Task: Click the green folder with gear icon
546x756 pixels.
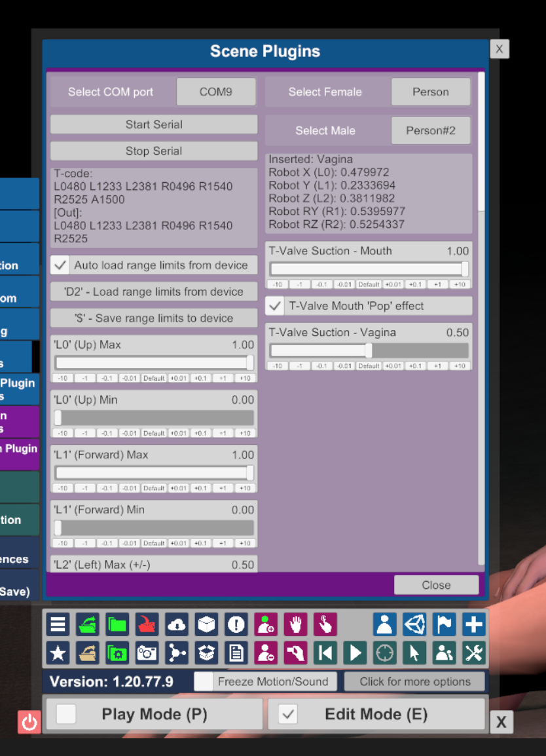Action: [x=117, y=653]
